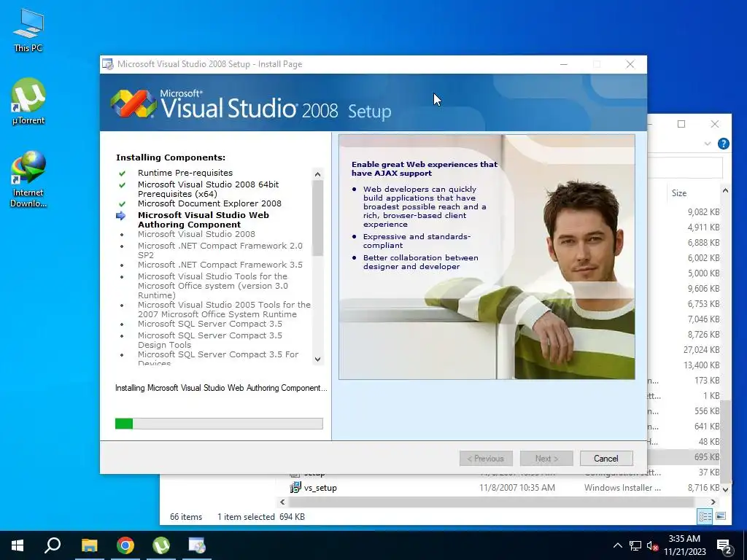Screen dimensions: 747x560
Task: Open Google Chrome from taskbar
Action: point(125,545)
